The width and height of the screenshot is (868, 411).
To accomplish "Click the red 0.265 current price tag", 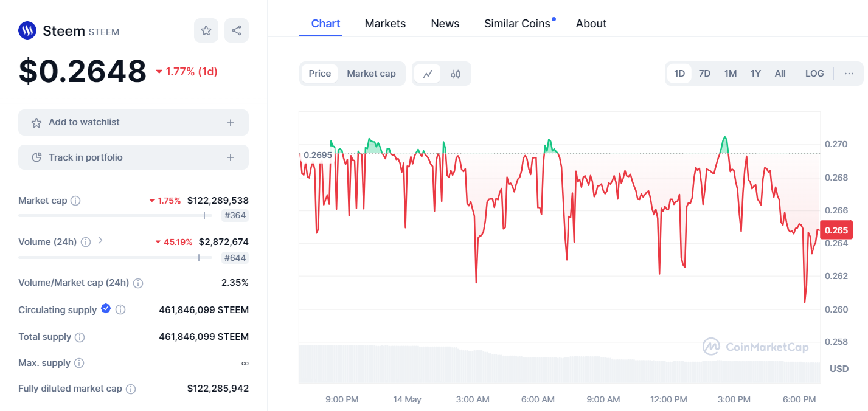I will coord(836,230).
